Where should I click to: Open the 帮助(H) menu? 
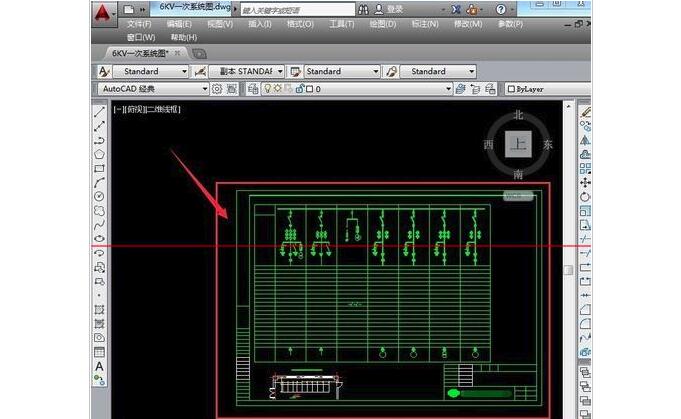pos(184,38)
